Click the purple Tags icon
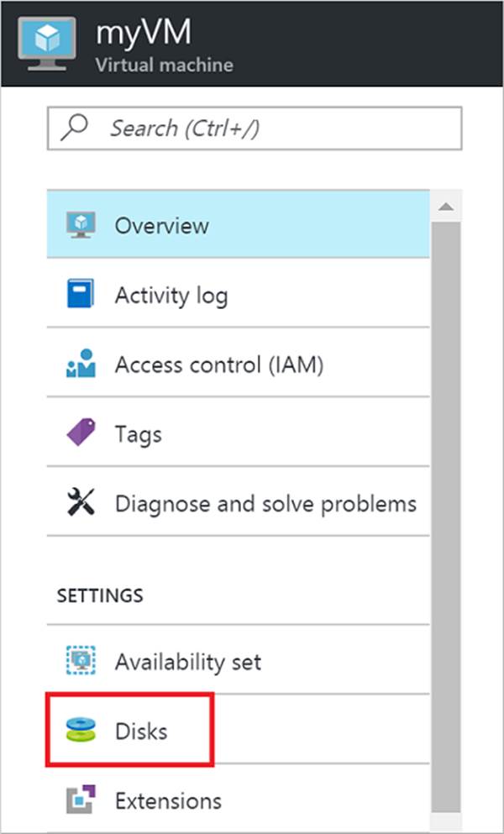504x834 pixels. click(81, 434)
